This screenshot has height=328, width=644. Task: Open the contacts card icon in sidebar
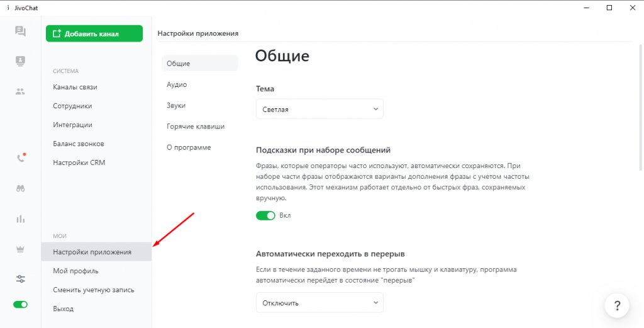pos(20,61)
